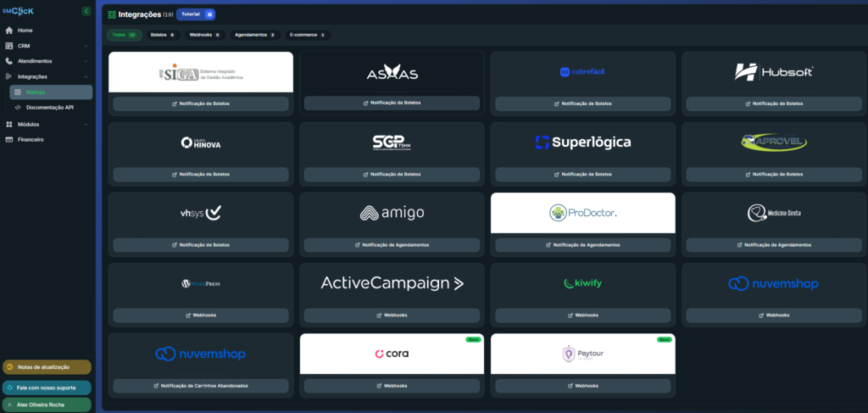Click the Medicina Direta logo
The image size is (868, 413).
[774, 213]
